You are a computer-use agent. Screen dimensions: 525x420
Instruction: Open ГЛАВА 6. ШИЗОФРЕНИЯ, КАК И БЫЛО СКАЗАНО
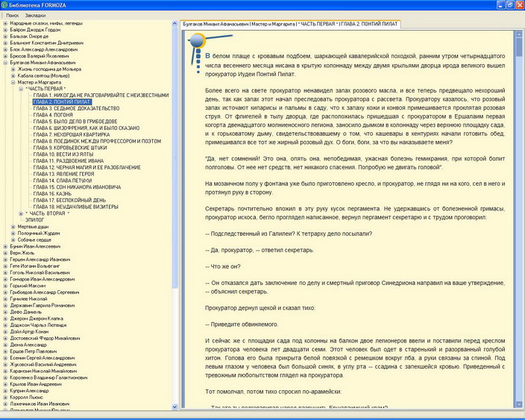click(87, 128)
